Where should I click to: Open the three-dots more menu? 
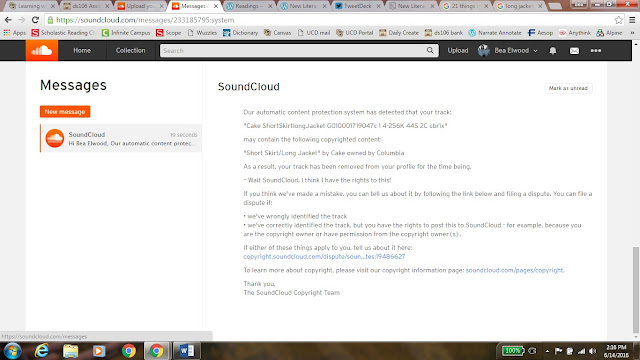point(596,51)
